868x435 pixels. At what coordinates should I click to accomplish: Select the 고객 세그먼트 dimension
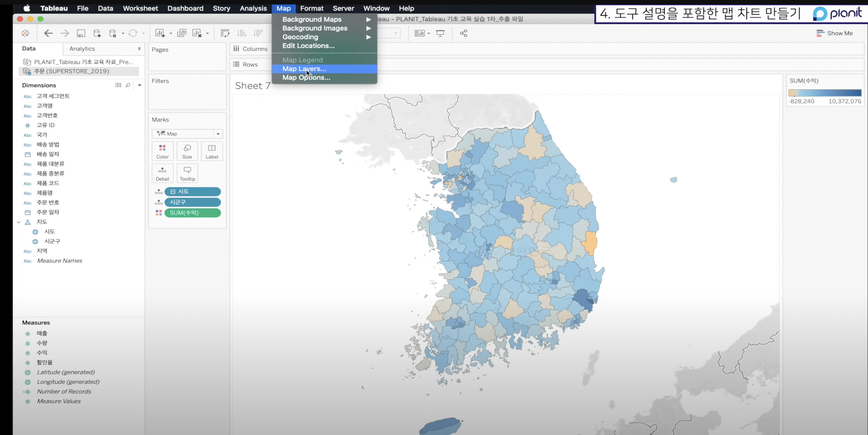click(x=53, y=96)
